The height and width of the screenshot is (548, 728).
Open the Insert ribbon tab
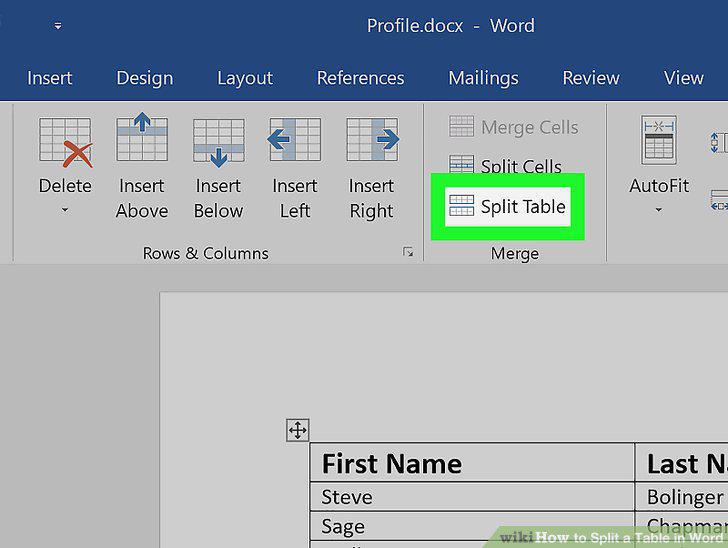coord(50,78)
